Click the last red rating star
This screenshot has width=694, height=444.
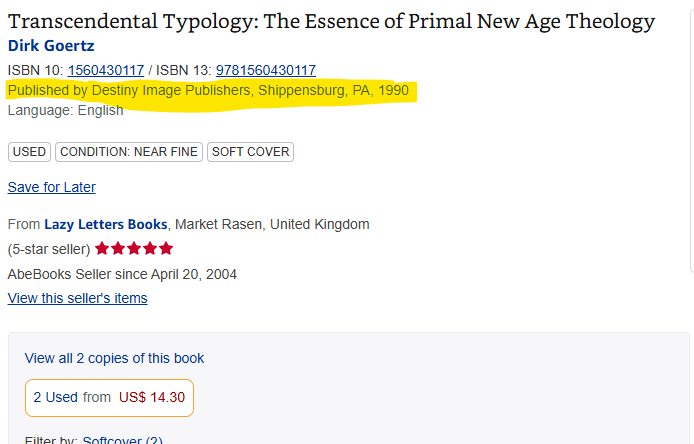[x=166, y=248]
